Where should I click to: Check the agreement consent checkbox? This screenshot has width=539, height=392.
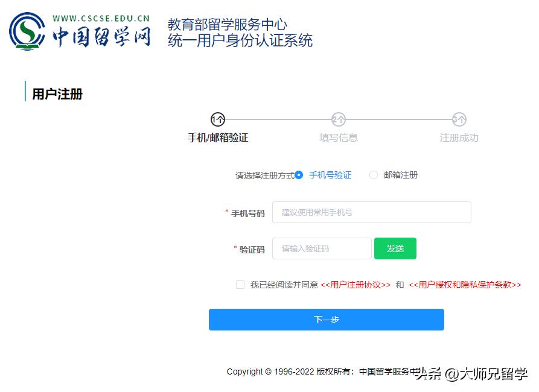[240, 284]
